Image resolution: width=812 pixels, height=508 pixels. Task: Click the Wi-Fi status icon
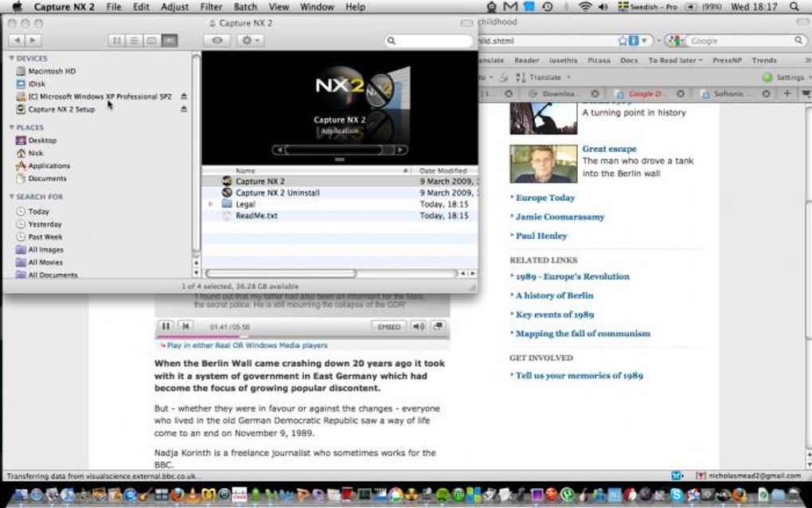pos(585,6)
